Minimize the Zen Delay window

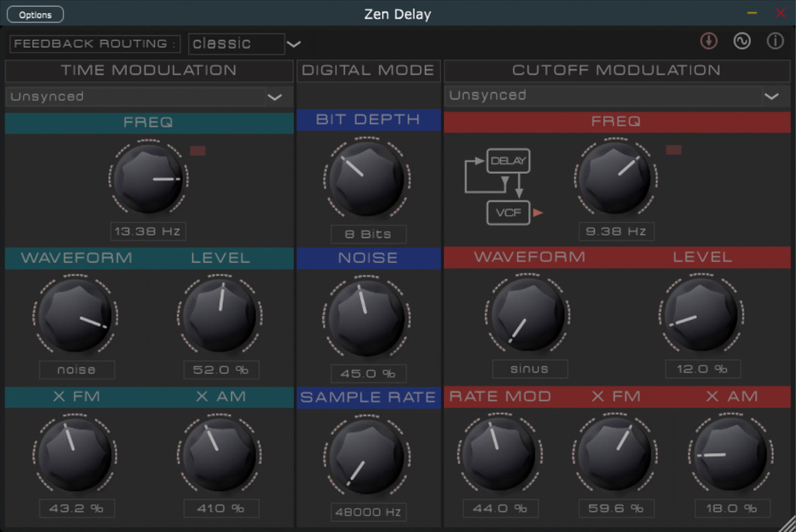coord(752,13)
